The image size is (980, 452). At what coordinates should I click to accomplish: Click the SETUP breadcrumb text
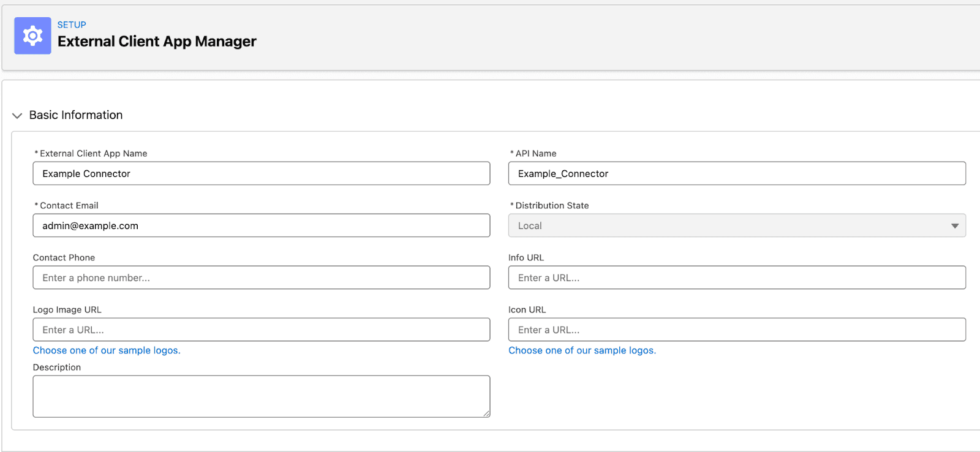pos(72,25)
